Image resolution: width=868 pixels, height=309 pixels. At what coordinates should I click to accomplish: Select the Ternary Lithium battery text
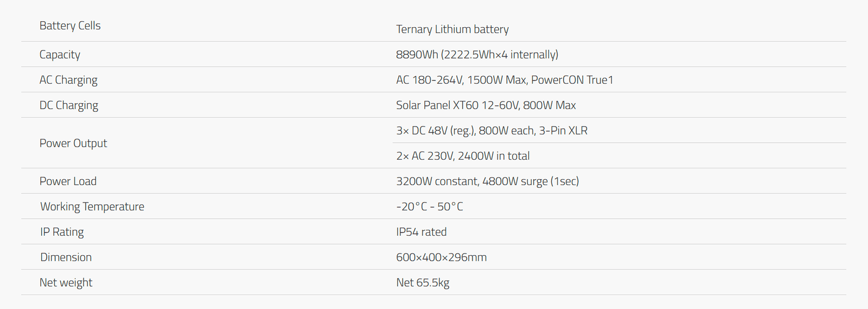pos(452,29)
